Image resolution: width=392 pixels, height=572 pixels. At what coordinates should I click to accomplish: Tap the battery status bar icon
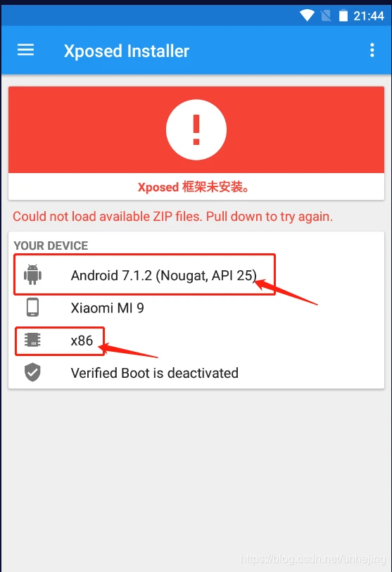coord(343,15)
